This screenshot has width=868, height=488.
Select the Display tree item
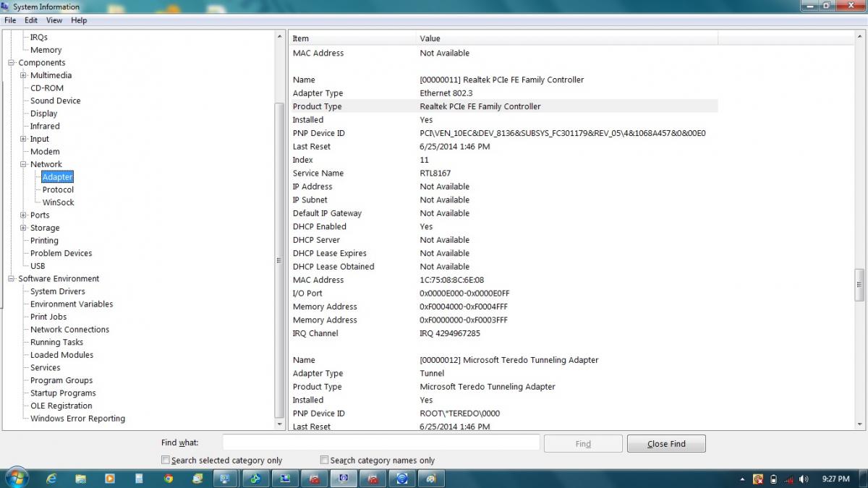44,114
